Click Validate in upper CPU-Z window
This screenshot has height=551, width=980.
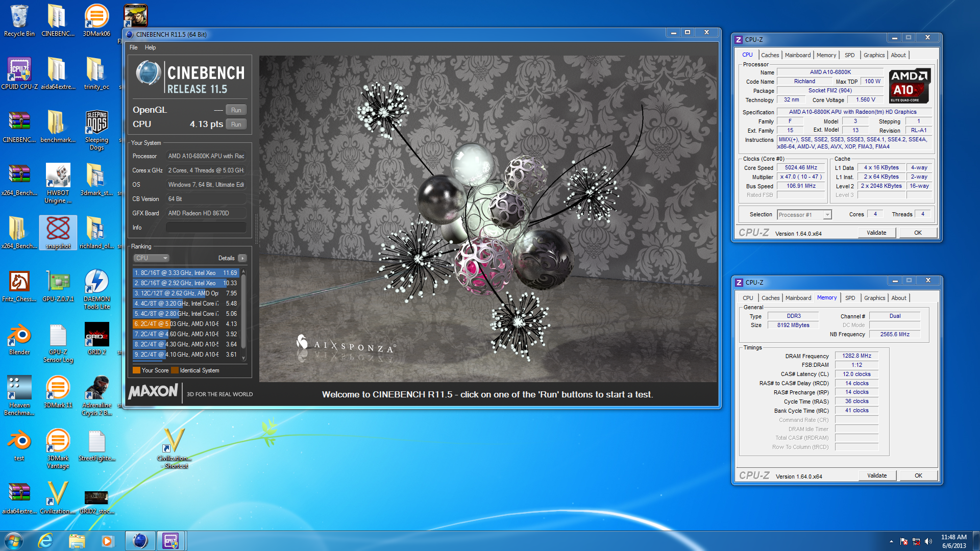pos(876,233)
